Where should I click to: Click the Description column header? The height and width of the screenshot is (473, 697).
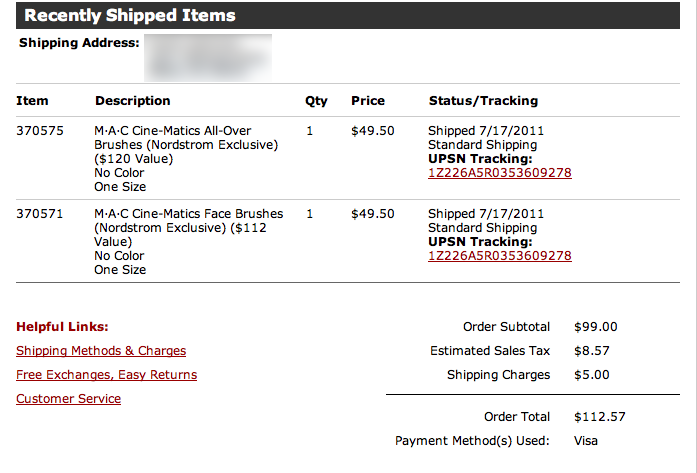[132, 101]
